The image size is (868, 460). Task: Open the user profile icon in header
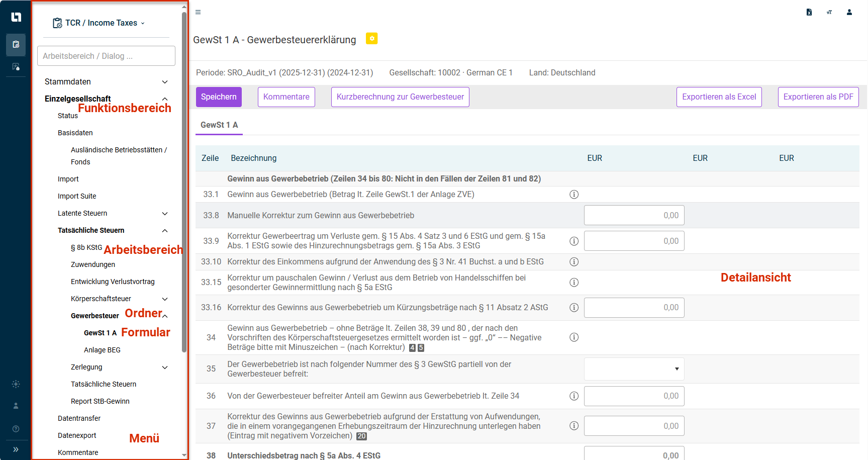pyautogui.click(x=849, y=12)
